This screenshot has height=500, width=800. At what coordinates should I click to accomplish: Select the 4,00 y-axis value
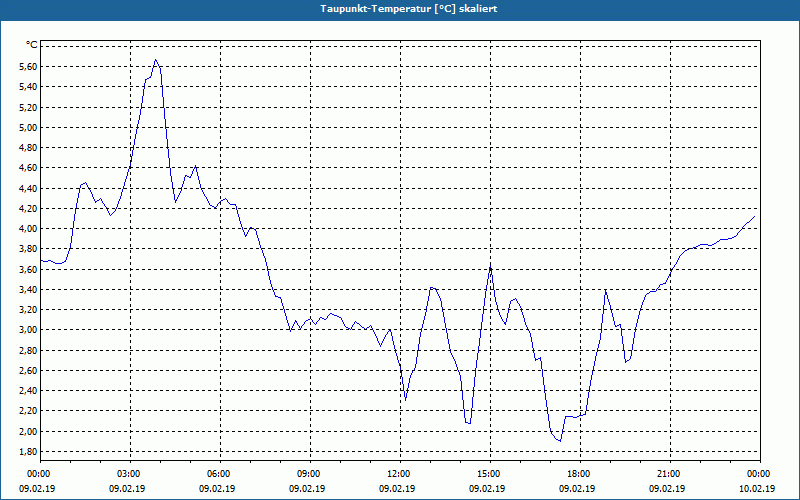[29, 229]
